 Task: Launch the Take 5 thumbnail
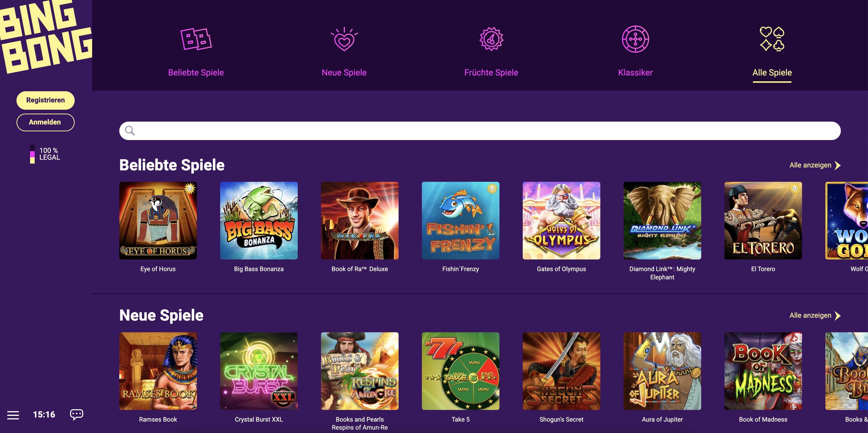[x=460, y=371]
